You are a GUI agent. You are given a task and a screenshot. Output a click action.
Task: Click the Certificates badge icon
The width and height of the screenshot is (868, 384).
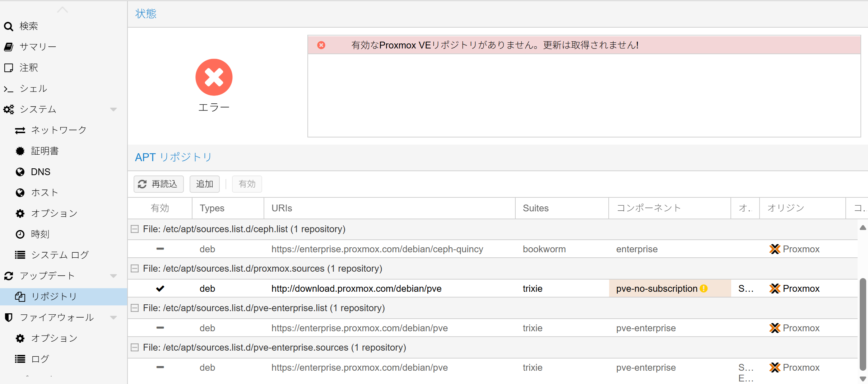point(20,151)
